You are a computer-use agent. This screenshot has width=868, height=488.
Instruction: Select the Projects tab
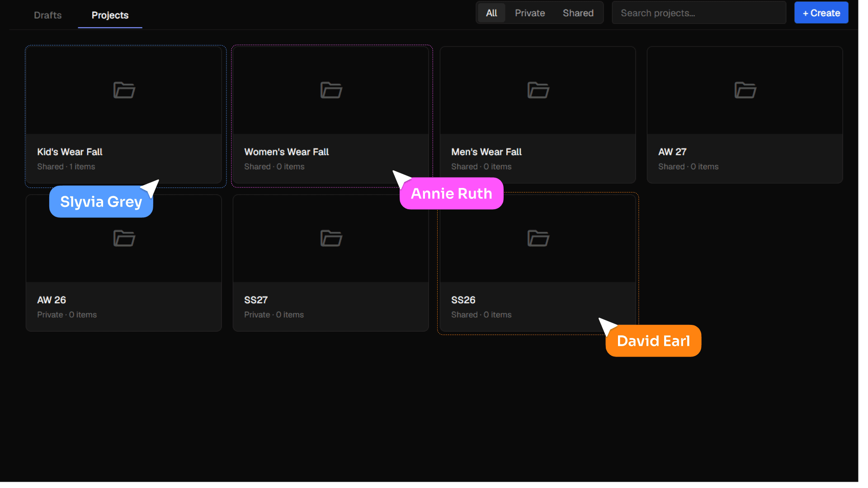point(110,15)
